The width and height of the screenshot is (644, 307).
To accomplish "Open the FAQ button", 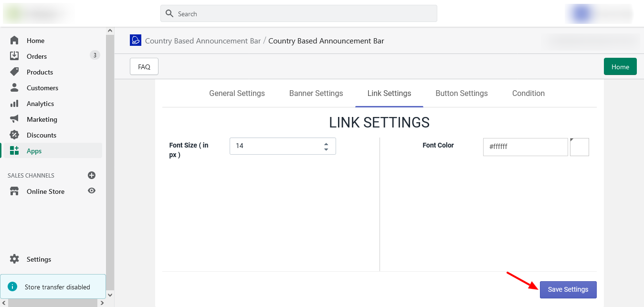I will 144,67.
